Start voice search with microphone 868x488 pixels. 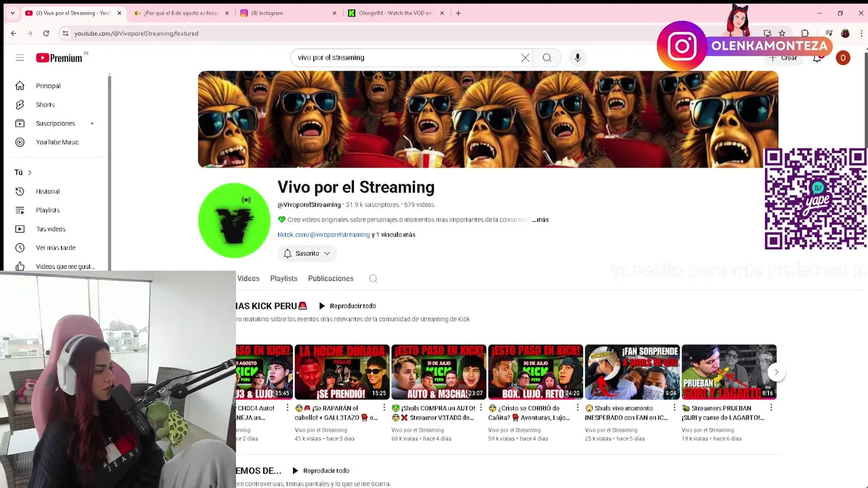[578, 58]
